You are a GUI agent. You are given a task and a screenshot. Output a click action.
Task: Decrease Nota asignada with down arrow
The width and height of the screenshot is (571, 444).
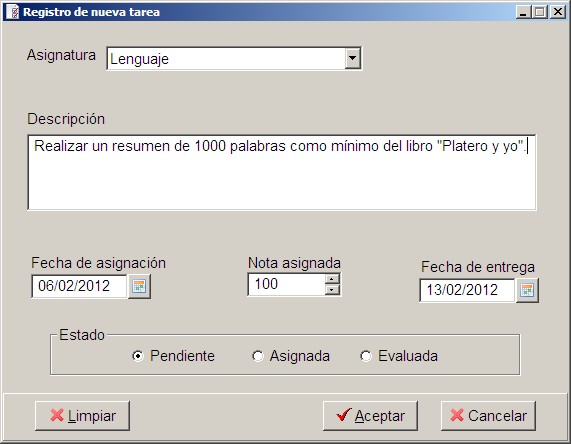click(332, 290)
